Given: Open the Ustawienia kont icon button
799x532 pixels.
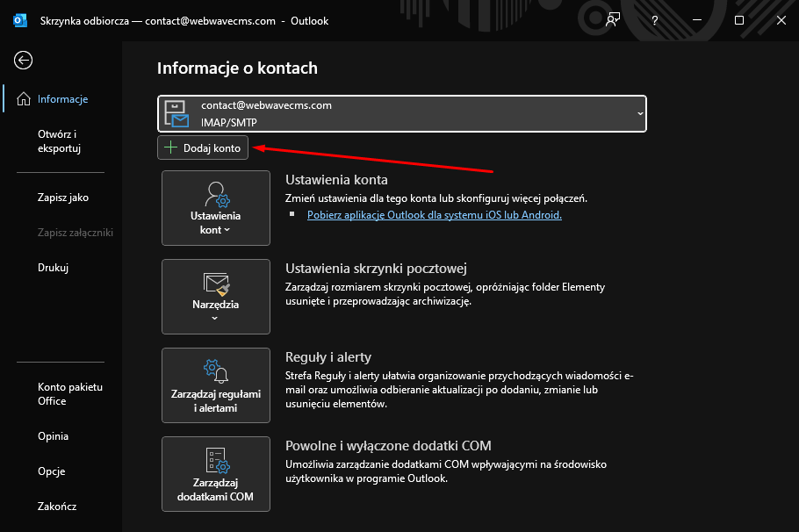Looking at the screenshot, I should tap(215, 198).
